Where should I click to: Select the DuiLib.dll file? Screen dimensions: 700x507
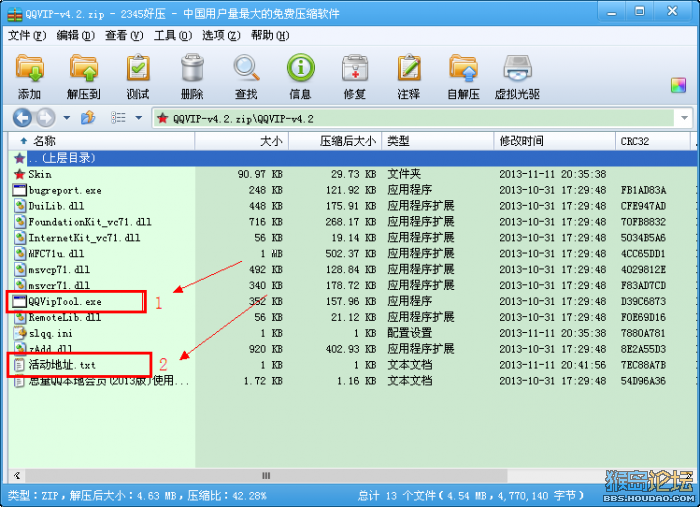point(56,206)
